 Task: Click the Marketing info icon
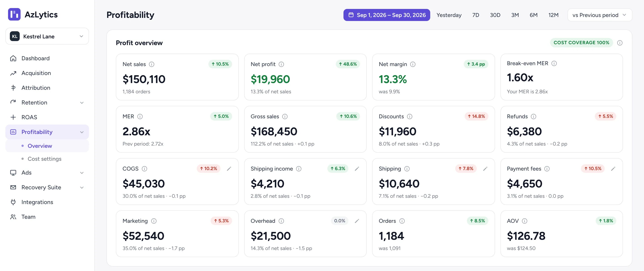pos(154,221)
